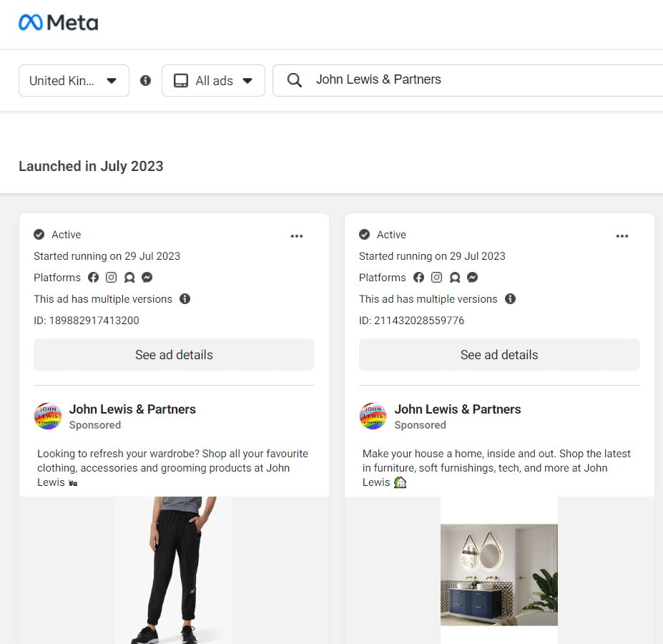Click the info icon beside country selector

pyautogui.click(x=146, y=81)
